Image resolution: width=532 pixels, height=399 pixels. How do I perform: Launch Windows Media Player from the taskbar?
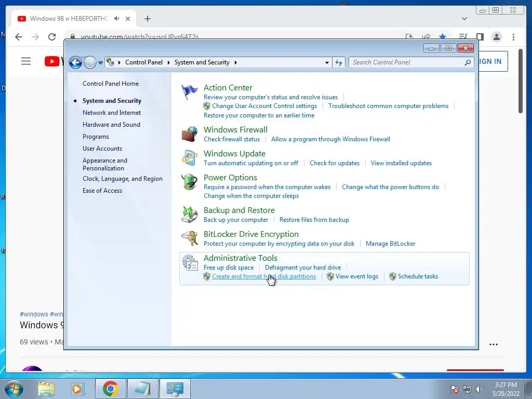77,389
